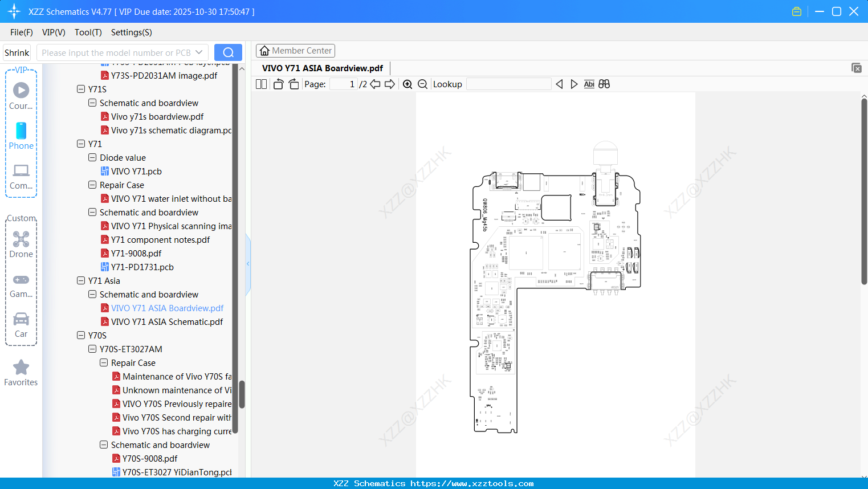This screenshot has width=868, height=489.
Task: Click the yellow VIP toolbox icon
Action: 797,11
